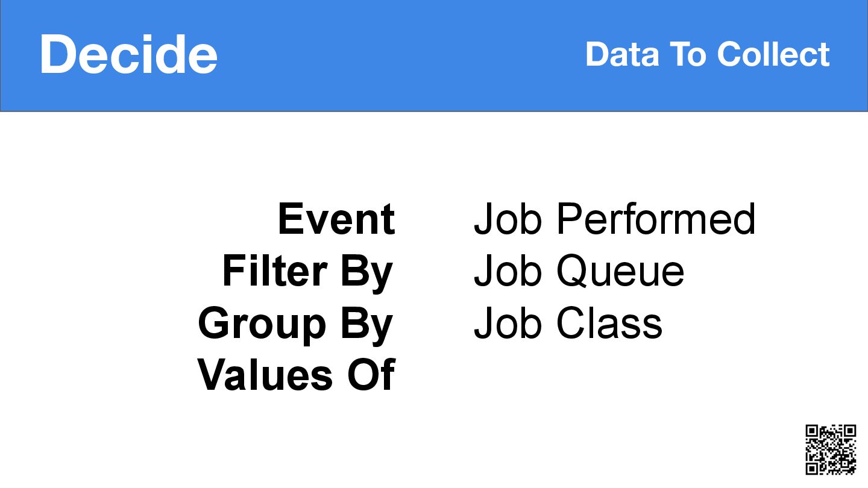Click the word "Collect" in the header
This screenshot has height=488, width=868.
[x=773, y=54]
